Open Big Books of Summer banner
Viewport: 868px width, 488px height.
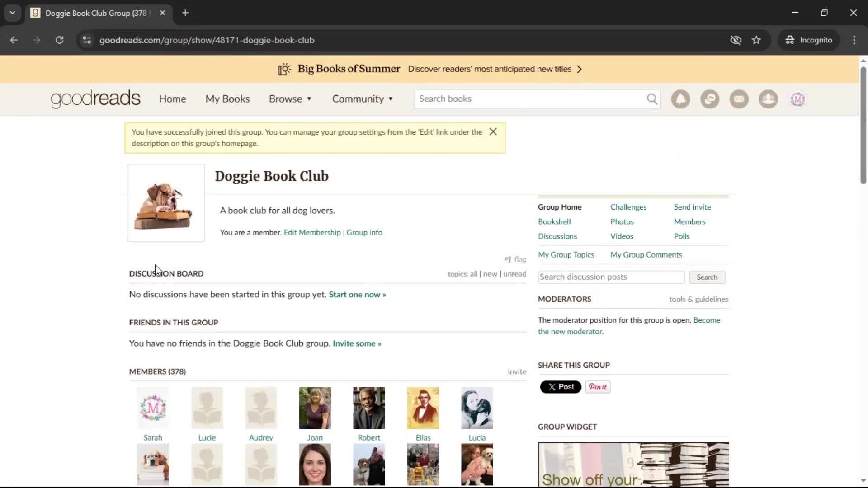pos(429,69)
